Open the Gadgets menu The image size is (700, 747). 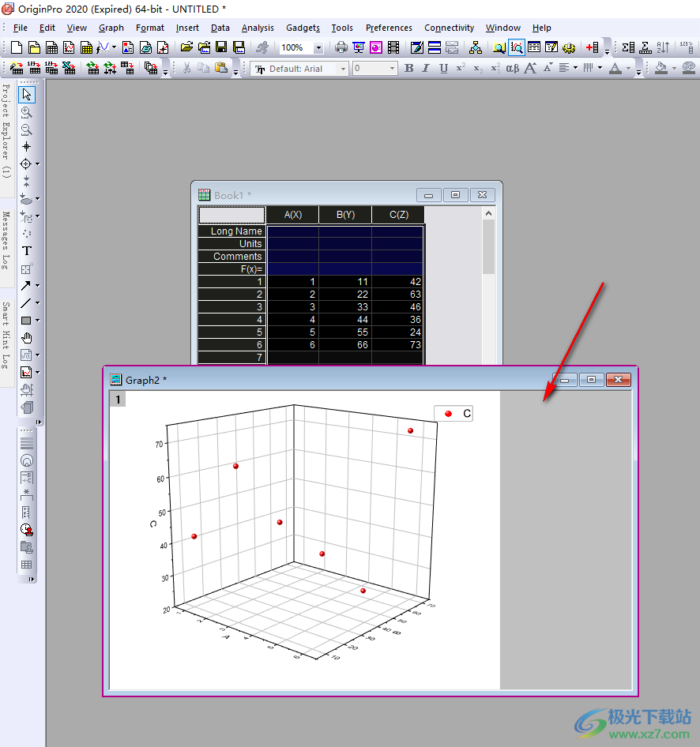(303, 28)
